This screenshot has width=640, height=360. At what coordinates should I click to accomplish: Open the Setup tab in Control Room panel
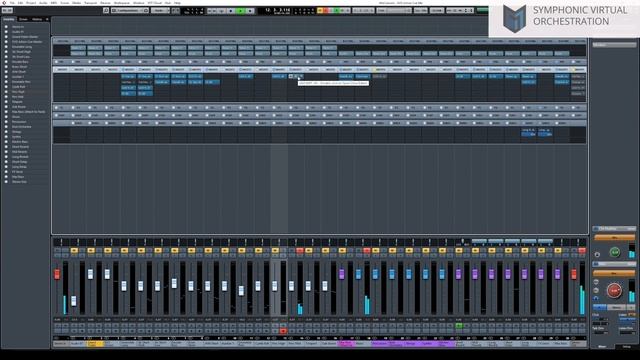pos(626,347)
